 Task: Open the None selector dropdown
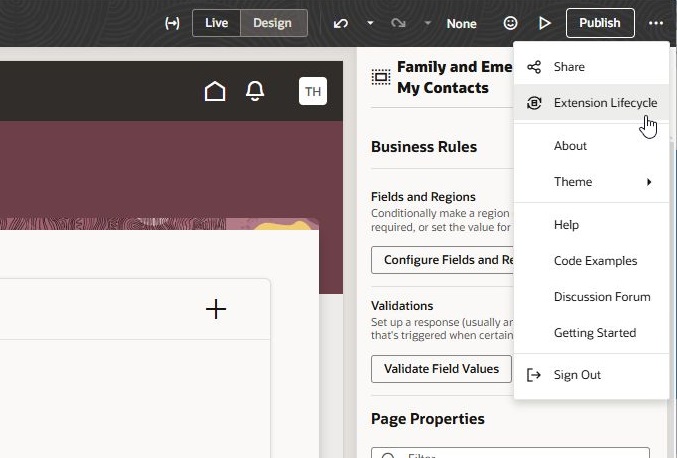(461, 23)
